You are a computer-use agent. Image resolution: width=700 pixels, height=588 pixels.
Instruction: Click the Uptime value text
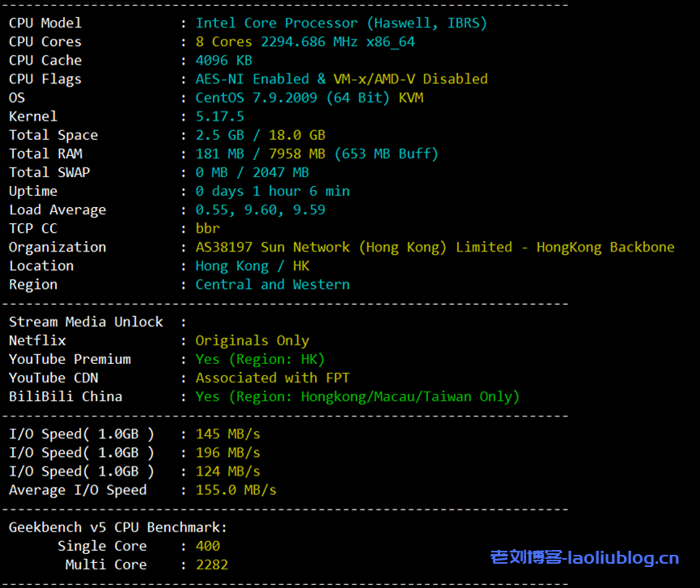272,191
